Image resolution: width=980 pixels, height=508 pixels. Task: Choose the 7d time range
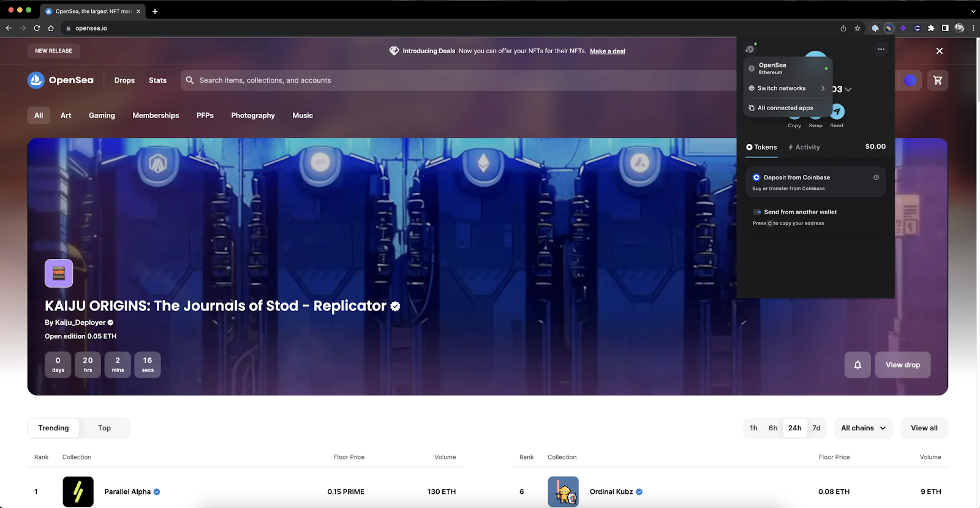click(816, 428)
